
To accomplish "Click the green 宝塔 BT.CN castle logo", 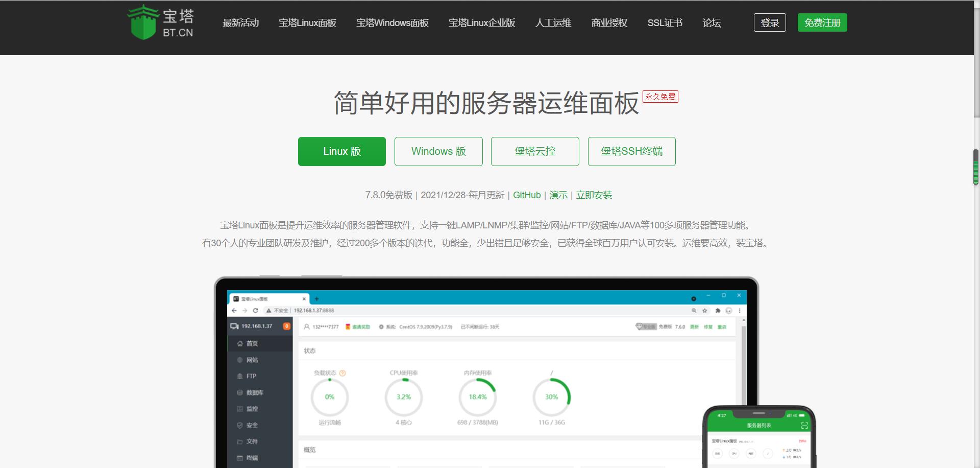I will [160, 22].
